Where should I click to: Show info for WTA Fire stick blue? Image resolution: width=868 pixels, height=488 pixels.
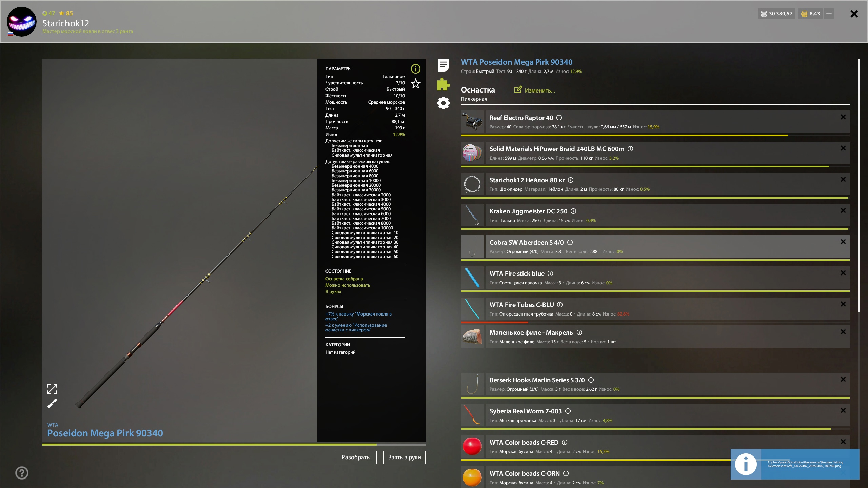point(550,273)
